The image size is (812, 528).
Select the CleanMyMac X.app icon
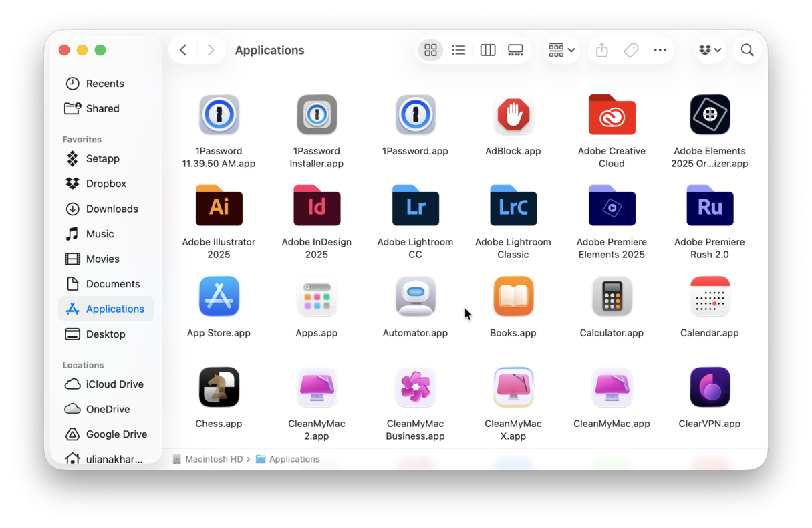coord(513,387)
